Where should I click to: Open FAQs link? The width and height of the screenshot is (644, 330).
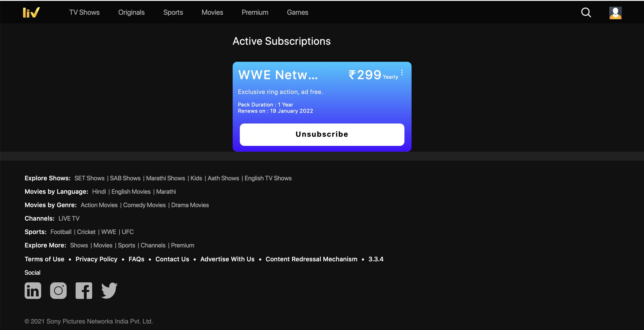[136, 259]
